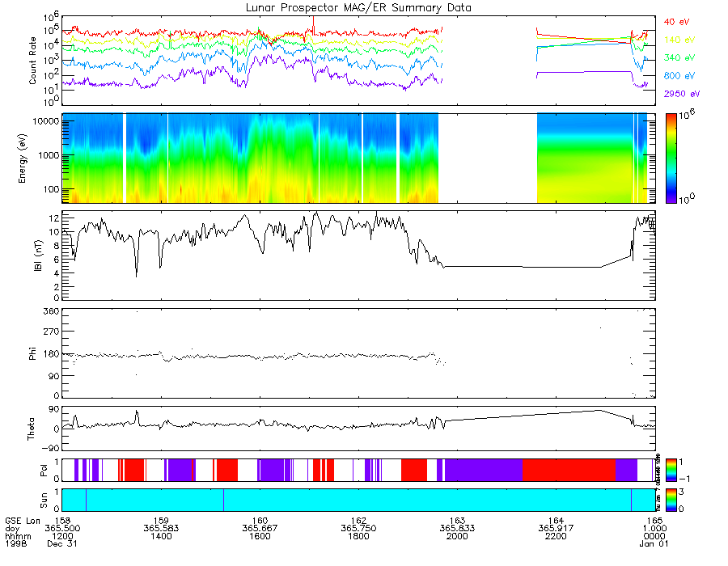Viewport: 728px width, 566px height.
Task: Click the "hhmm" row label
Action: [18, 536]
